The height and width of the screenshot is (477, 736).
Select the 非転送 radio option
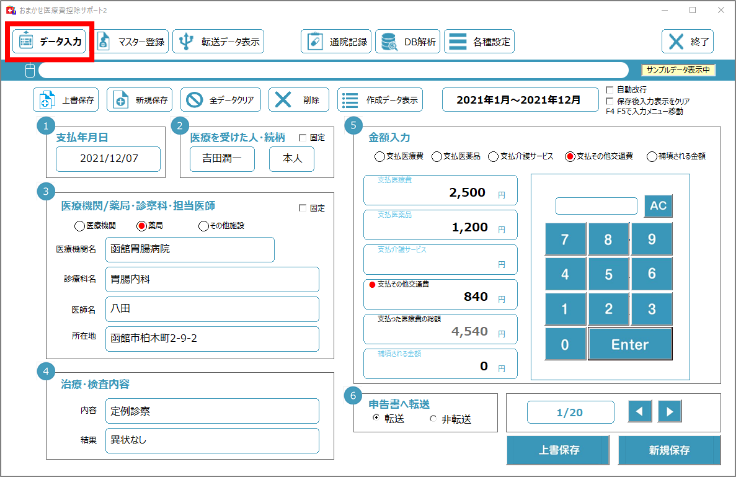433,419
